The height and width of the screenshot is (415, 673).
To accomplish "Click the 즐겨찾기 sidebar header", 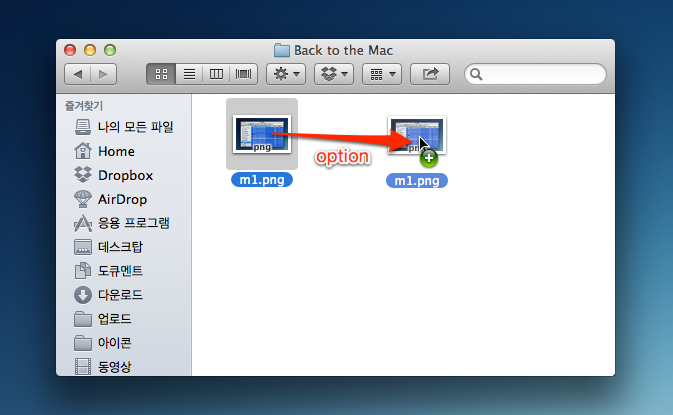I will click(x=84, y=106).
